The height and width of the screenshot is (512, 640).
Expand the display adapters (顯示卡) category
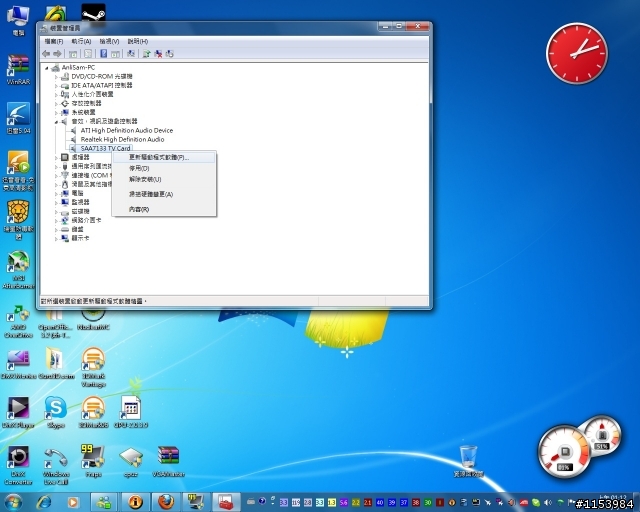56,238
